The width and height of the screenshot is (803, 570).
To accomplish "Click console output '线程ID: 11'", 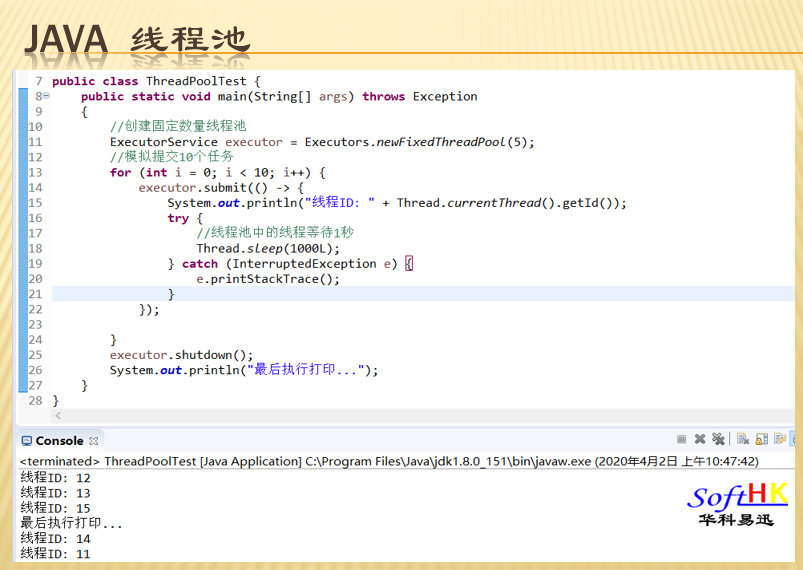I will tap(55, 554).
